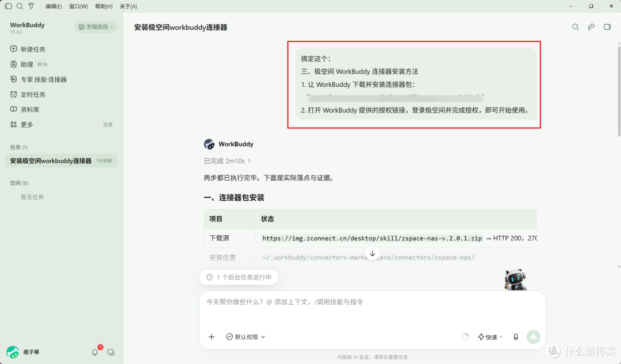Click the 任务 (1) section header
Screen dimensions: 621x364
point(19,147)
